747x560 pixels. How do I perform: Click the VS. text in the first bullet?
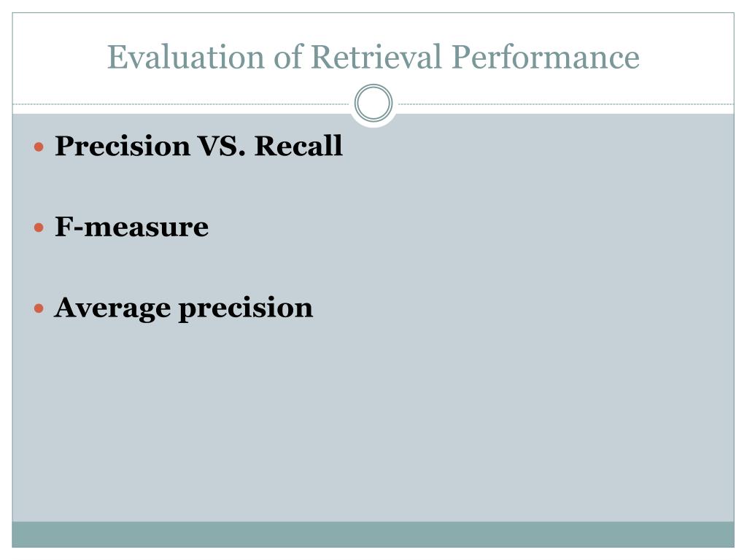(222, 146)
